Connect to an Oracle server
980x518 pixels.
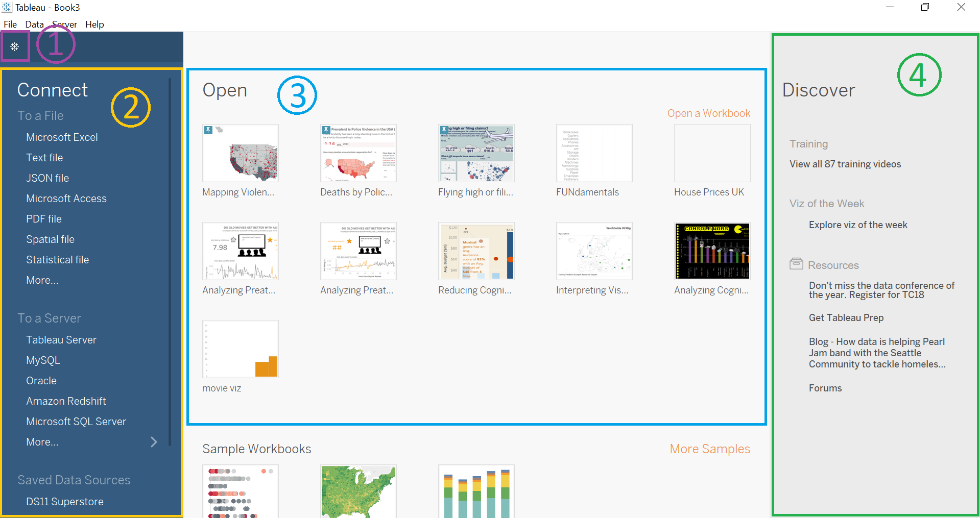coord(41,381)
